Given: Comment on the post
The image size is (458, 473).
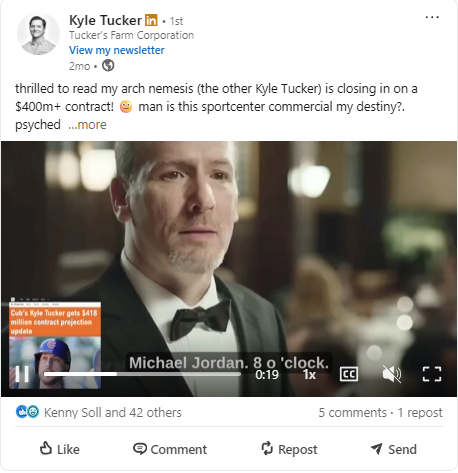Looking at the screenshot, I should click(170, 449).
